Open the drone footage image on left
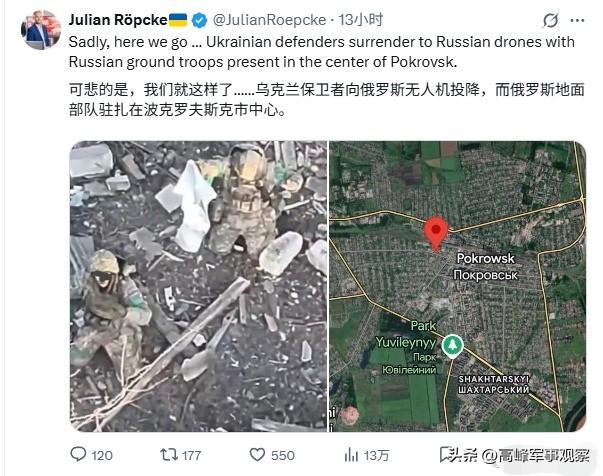 tap(198, 286)
